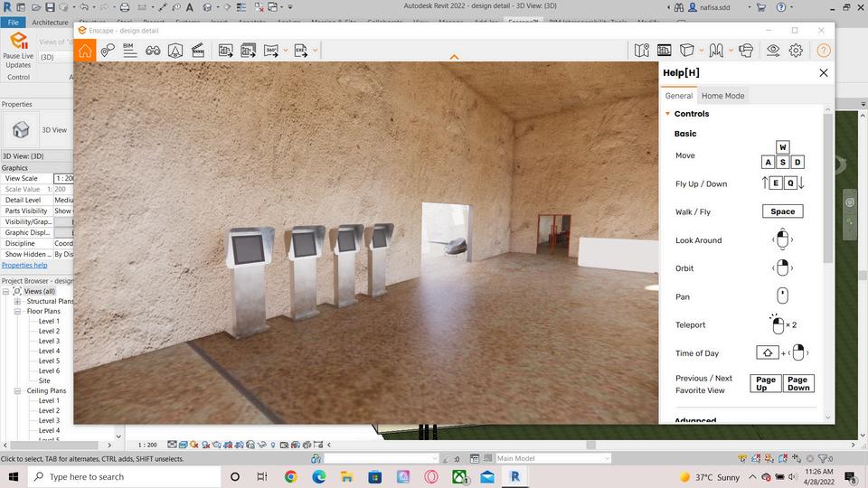Switch to the Home Mode tab

click(x=722, y=96)
